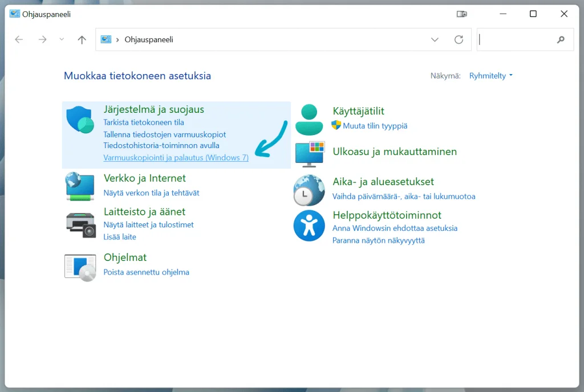Screen dimensions: 584x392
Task: Open Ulkoasu ja mukauttaminen category
Action: 395,152
